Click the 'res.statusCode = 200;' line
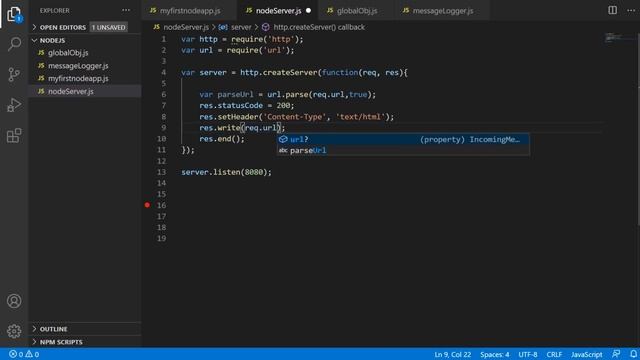Screen dimensions: 640x360 [247, 105]
